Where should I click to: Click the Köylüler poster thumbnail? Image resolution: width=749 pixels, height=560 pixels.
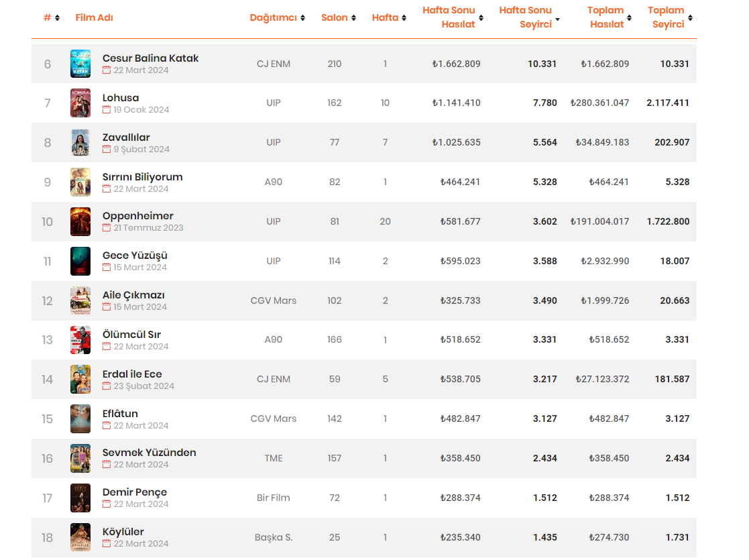80,537
